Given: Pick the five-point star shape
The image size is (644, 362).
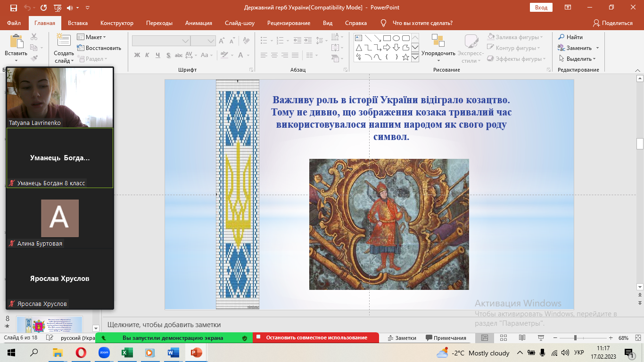Looking at the screenshot, I should click(x=405, y=57).
